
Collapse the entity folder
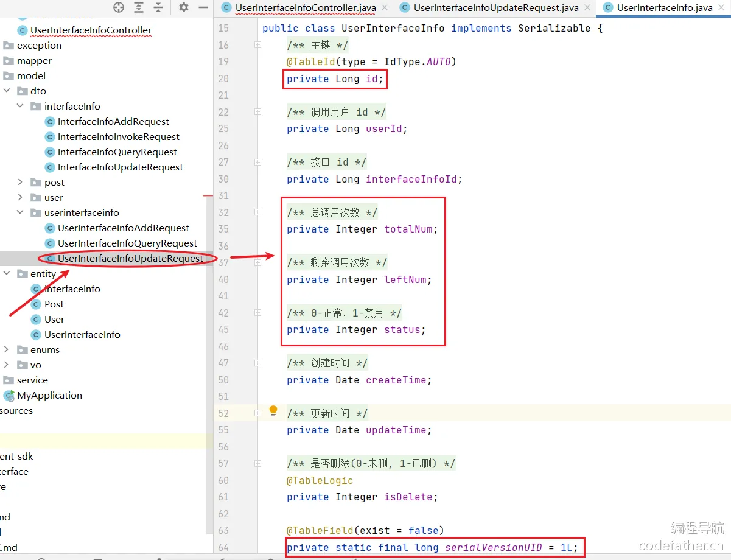coord(7,274)
